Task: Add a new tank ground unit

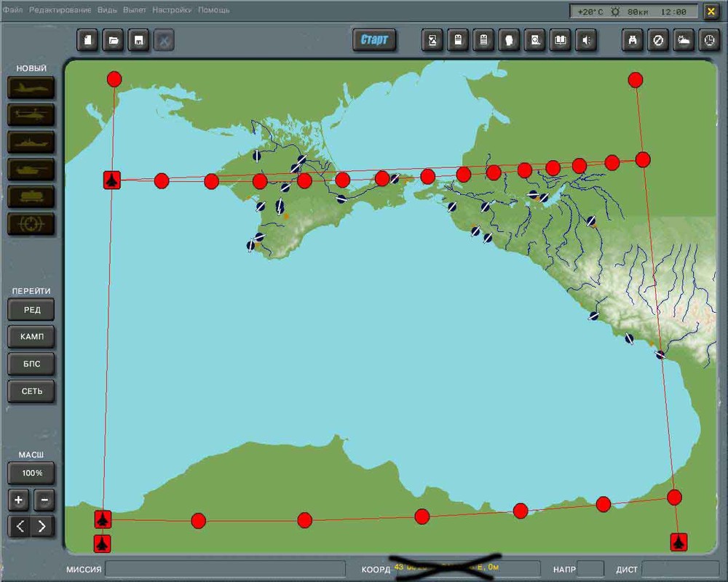Action: pyautogui.click(x=31, y=170)
